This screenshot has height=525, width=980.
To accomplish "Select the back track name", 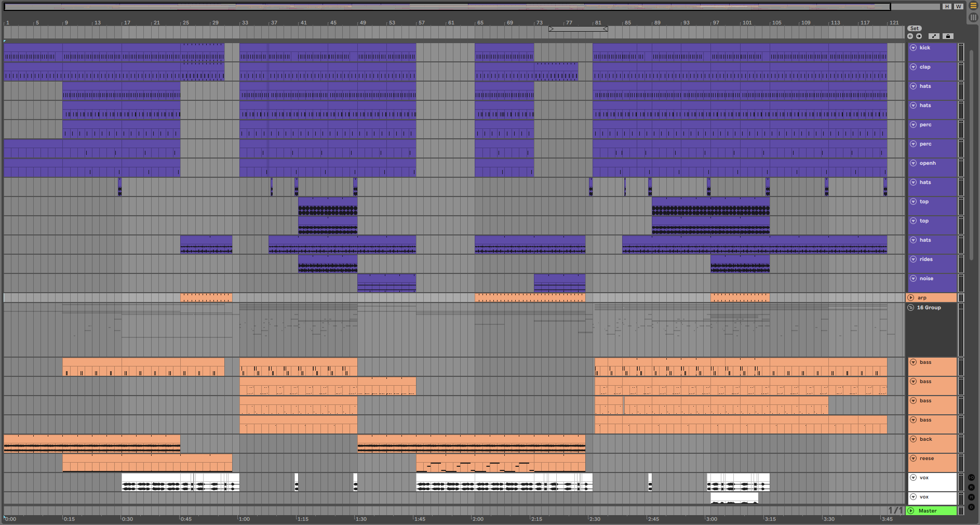I will pos(926,439).
